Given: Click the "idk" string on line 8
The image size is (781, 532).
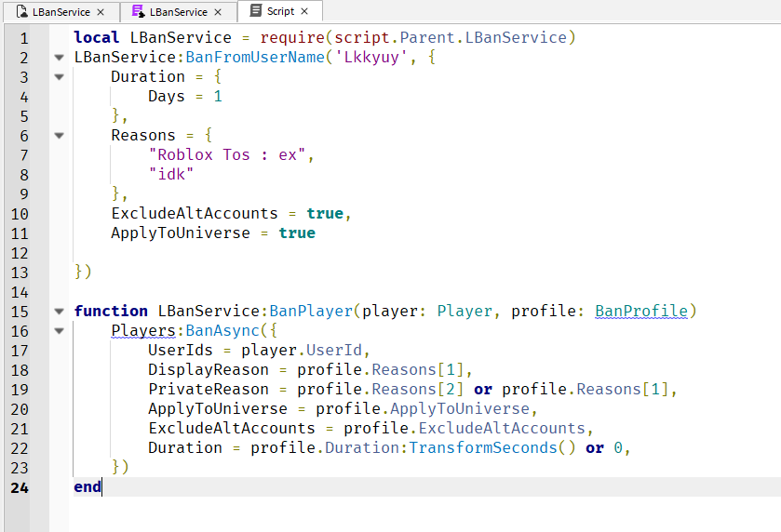Looking at the screenshot, I should pyautogui.click(x=171, y=174).
